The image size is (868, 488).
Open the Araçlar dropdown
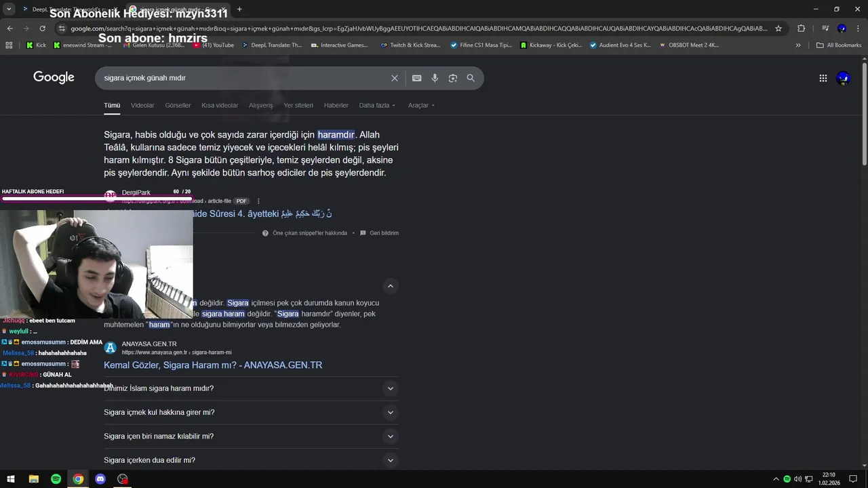click(421, 106)
